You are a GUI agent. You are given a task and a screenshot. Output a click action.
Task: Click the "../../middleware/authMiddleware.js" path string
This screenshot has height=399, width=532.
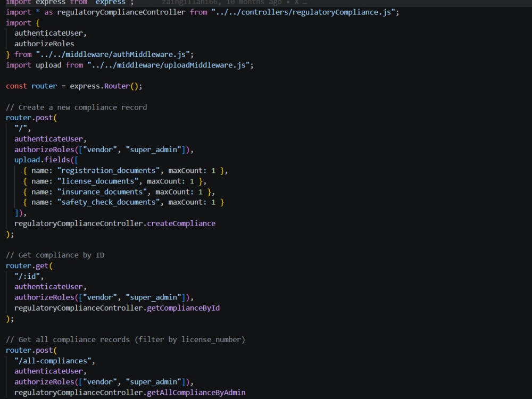113,54
